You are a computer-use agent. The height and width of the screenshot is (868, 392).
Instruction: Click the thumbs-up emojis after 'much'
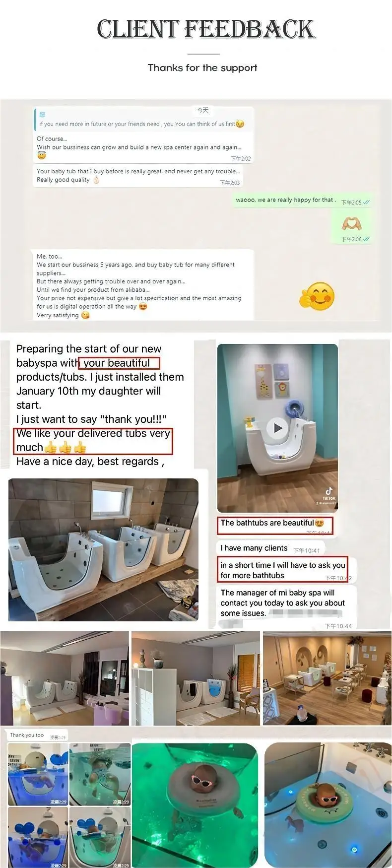point(65,448)
